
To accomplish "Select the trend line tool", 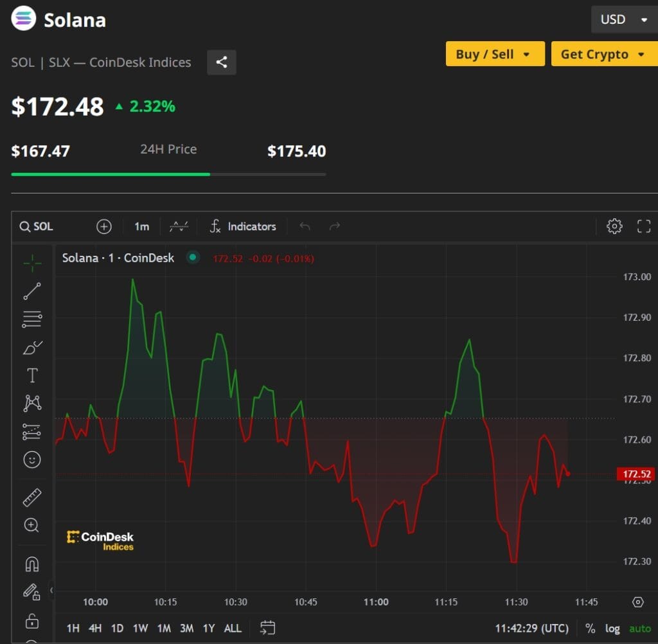I will [32, 291].
